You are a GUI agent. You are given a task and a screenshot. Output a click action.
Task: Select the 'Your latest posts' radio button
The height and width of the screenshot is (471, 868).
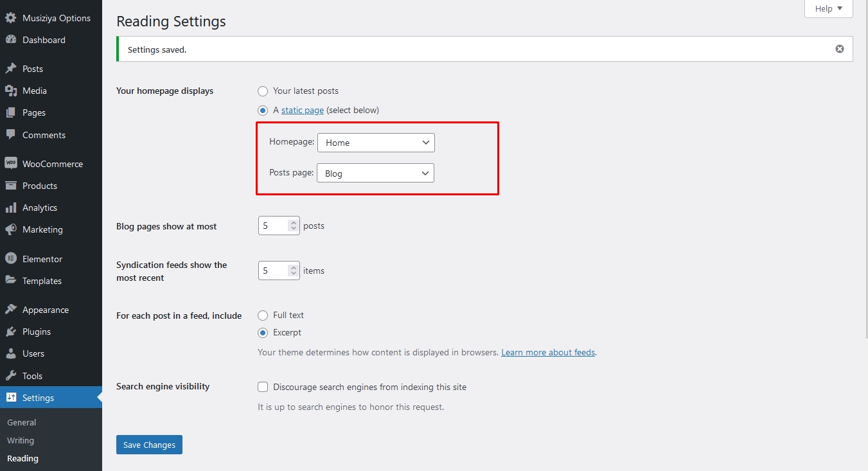[x=263, y=91]
